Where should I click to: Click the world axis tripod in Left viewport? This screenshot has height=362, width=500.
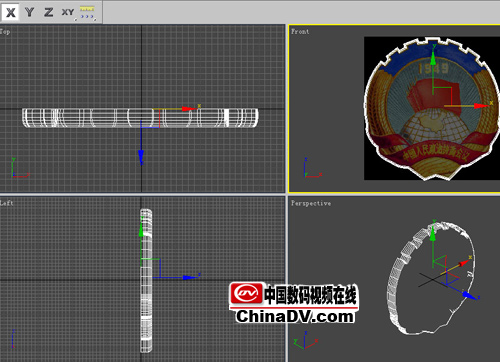point(13,339)
